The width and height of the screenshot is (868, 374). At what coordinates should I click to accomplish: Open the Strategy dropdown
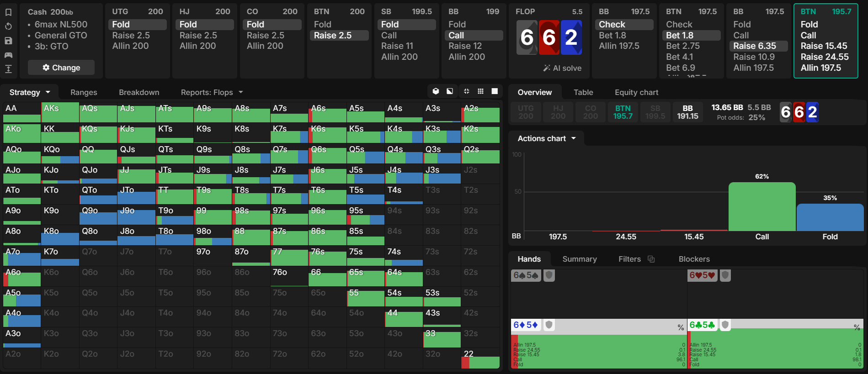pyautogui.click(x=30, y=92)
